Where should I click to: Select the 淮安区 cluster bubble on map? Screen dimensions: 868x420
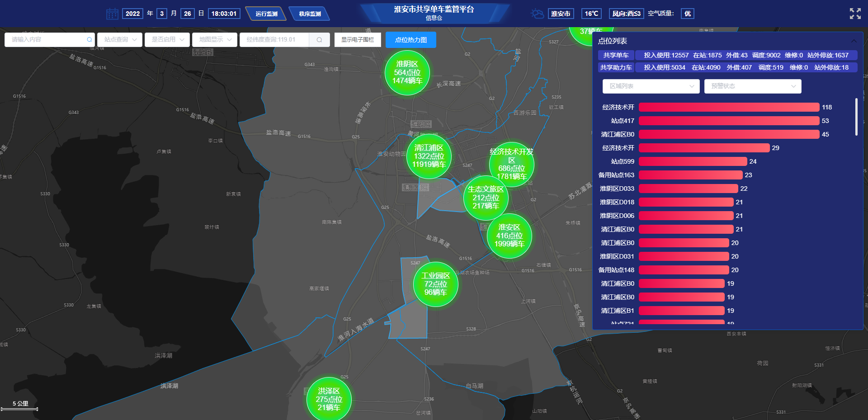[x=509, y=236]
